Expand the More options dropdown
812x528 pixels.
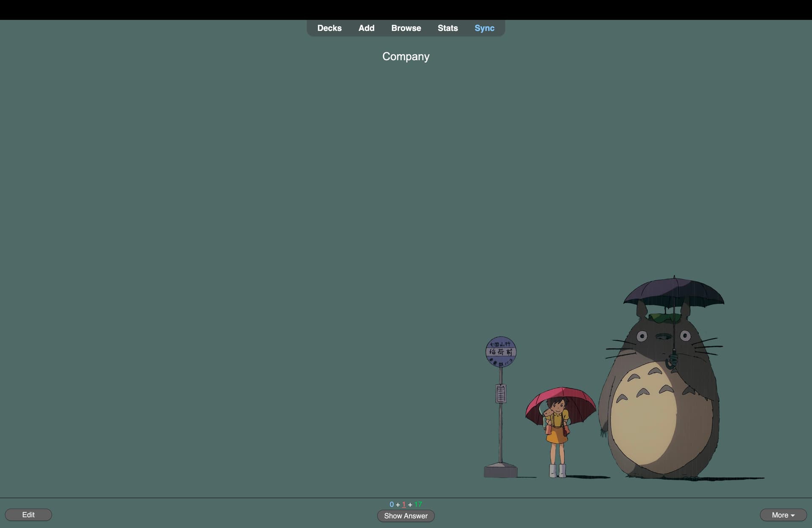(783, 515)
